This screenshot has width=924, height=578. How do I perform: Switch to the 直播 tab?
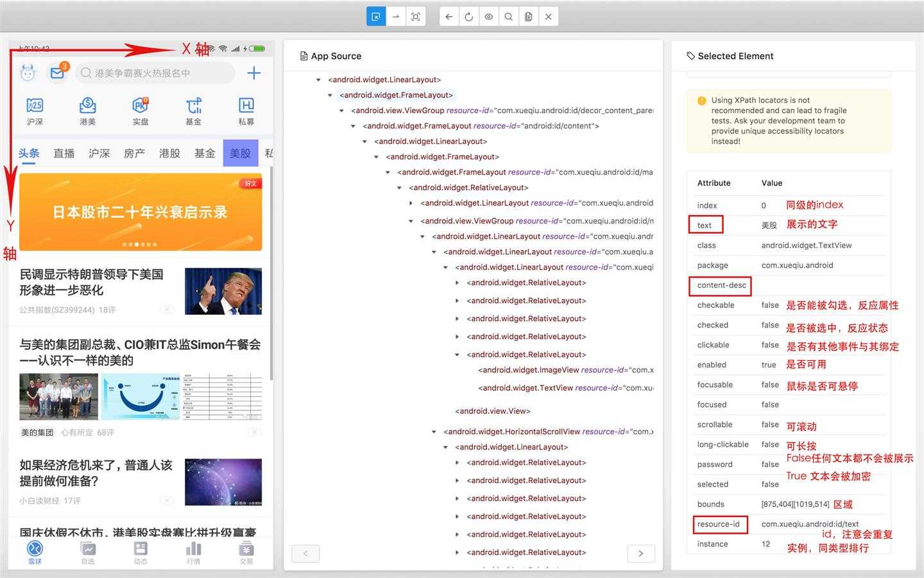(x=64, y=153)
